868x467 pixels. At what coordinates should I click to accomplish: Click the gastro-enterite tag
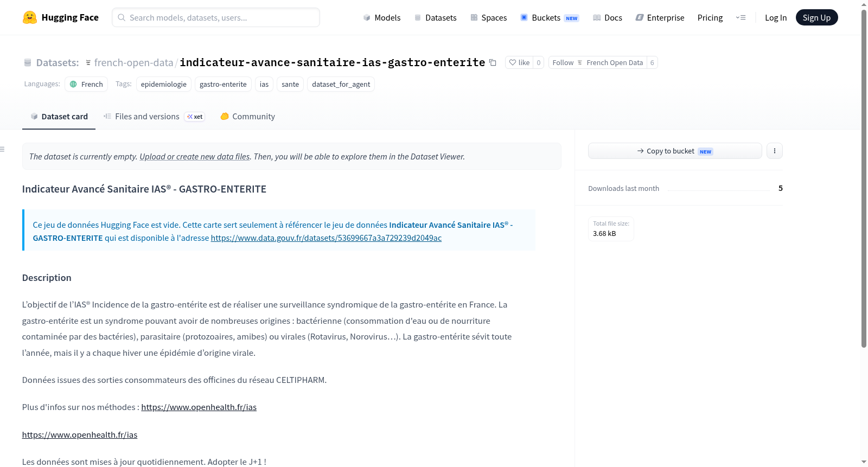[x=223, y=84]
